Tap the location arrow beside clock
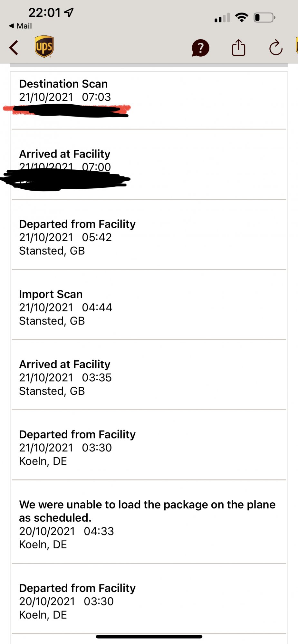This screenshot has height=644, width=298. pyautogui.click(x=69, y=13)
